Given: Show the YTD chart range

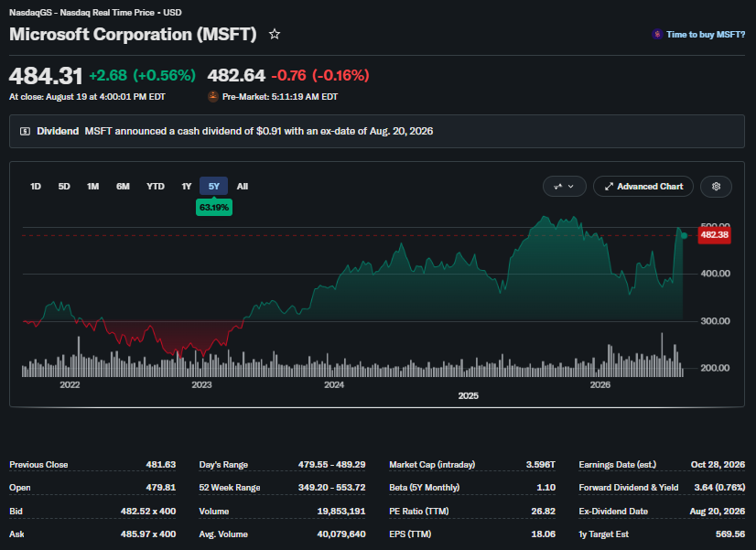Looking at the screenshot, I should (156, 187).
